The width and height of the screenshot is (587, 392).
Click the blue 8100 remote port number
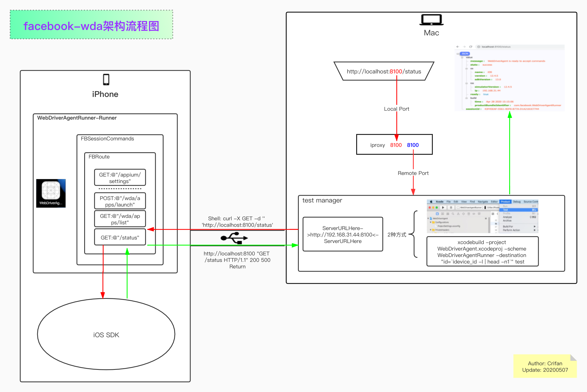click(413, 145)
